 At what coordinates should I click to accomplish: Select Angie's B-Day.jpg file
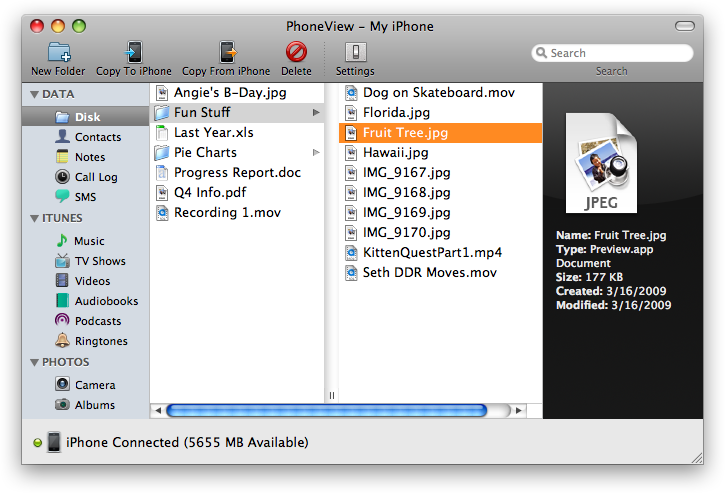tap(237, 92)
